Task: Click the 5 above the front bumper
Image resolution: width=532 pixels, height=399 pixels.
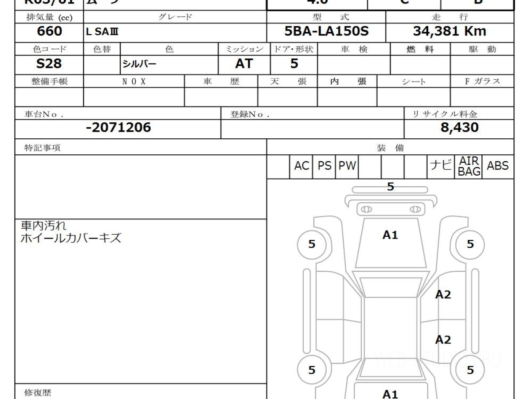Action: [x=391, y=187]
